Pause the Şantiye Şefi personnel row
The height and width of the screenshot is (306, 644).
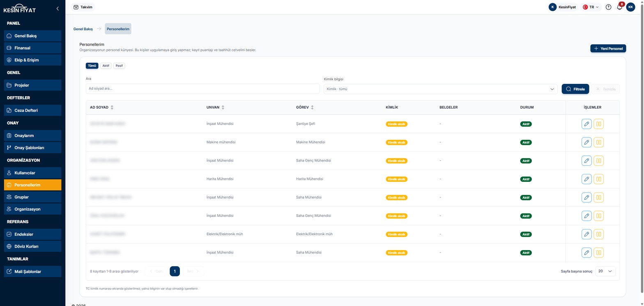point(599,124)
